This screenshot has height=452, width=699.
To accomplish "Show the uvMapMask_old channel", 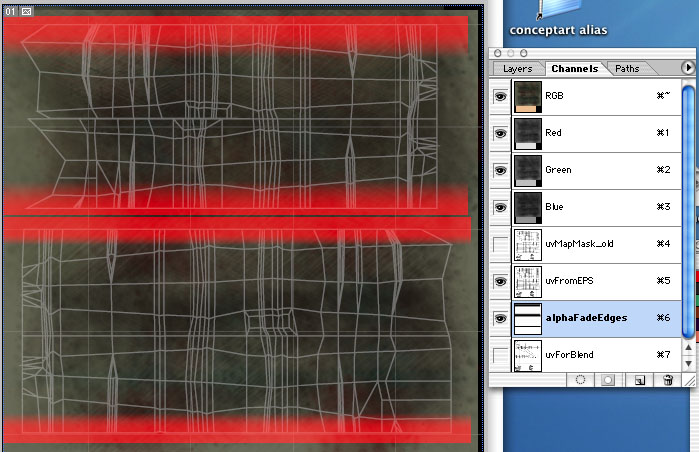I will [x=501, y=245].
